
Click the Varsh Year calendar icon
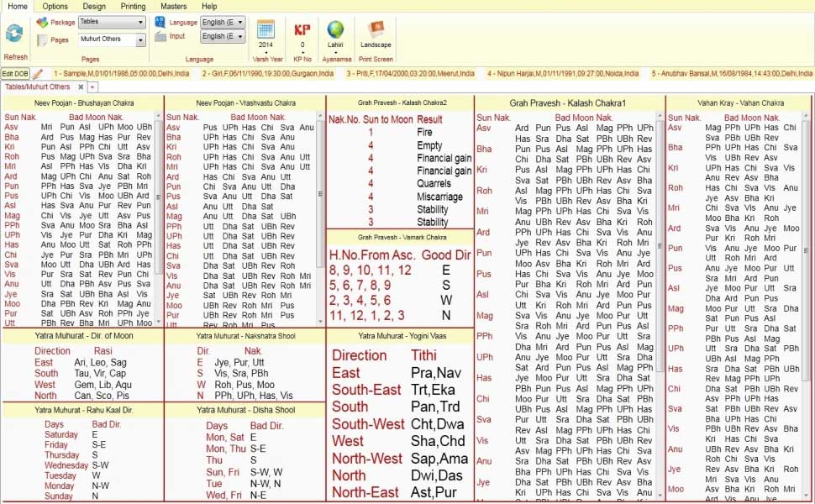266,29
